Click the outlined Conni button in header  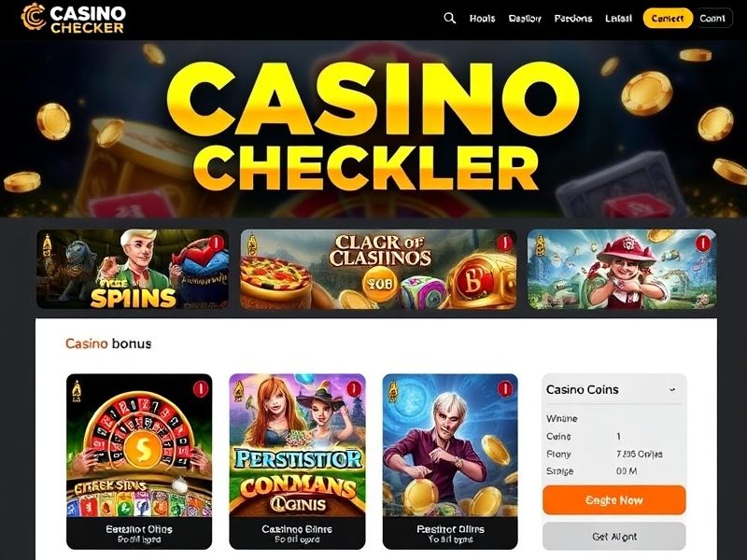point(712,18)
